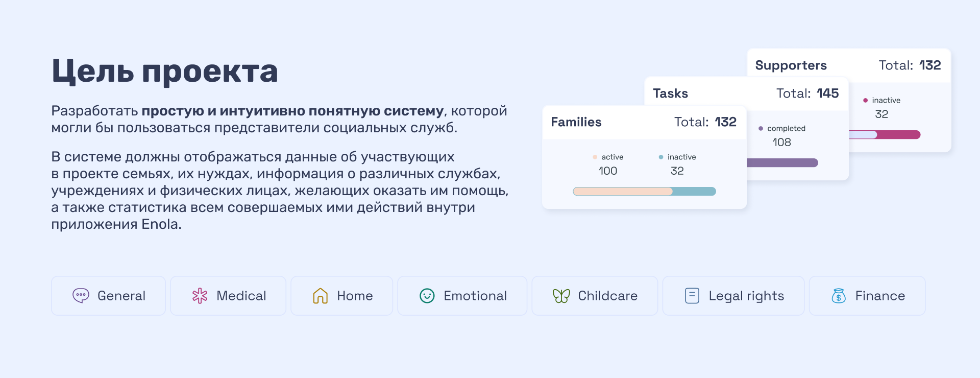Screen dimensions: 980x378
Task: Click the Families card title
Action: [x=576, y=122]
